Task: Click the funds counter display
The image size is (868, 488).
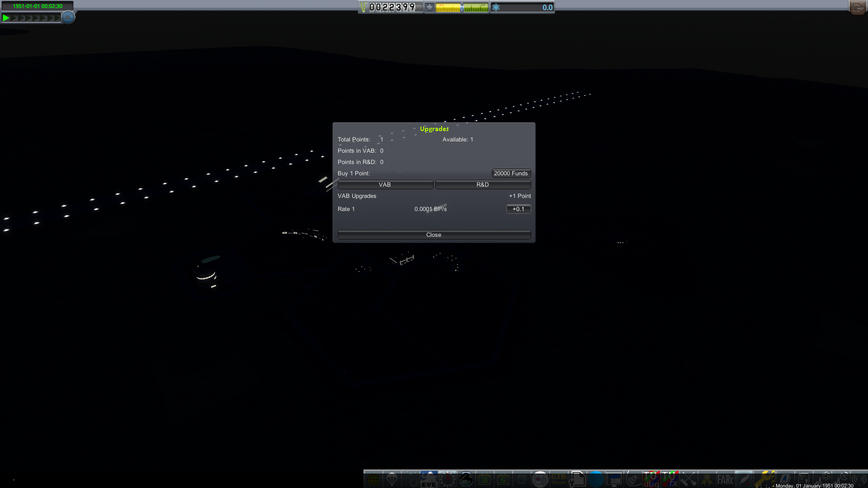Action: pyautogui.click(x=392, y=7)
